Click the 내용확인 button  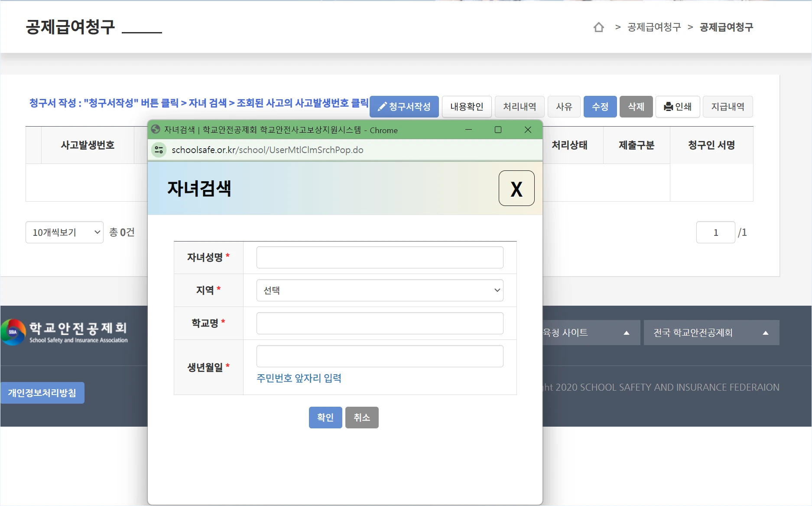467,107
